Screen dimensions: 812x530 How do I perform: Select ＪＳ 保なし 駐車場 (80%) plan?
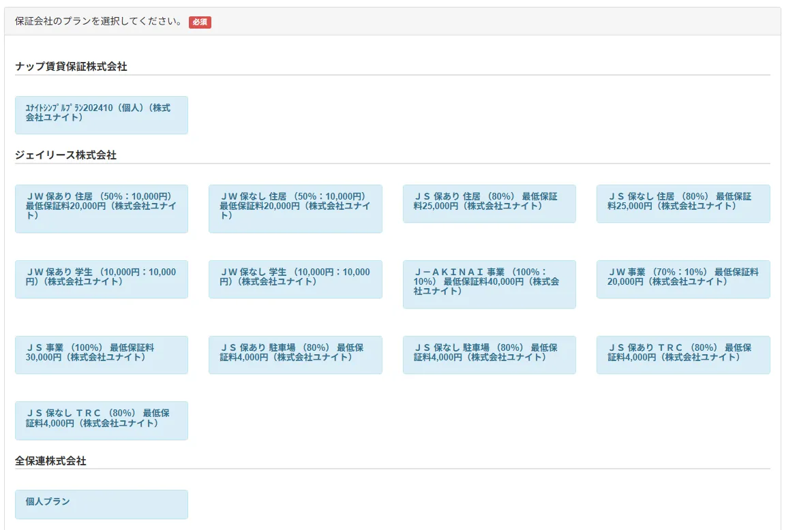489,354
